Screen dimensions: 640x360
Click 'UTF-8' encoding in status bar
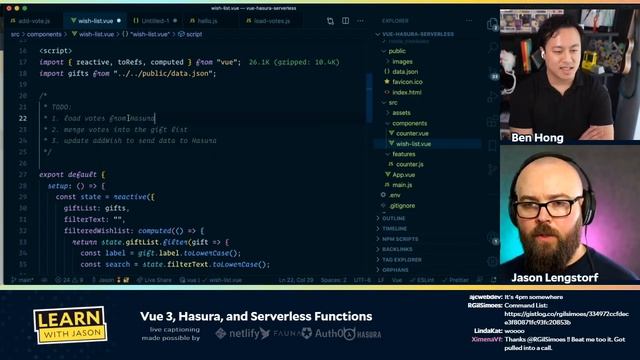pyautogui.click(x=362, y=280)
